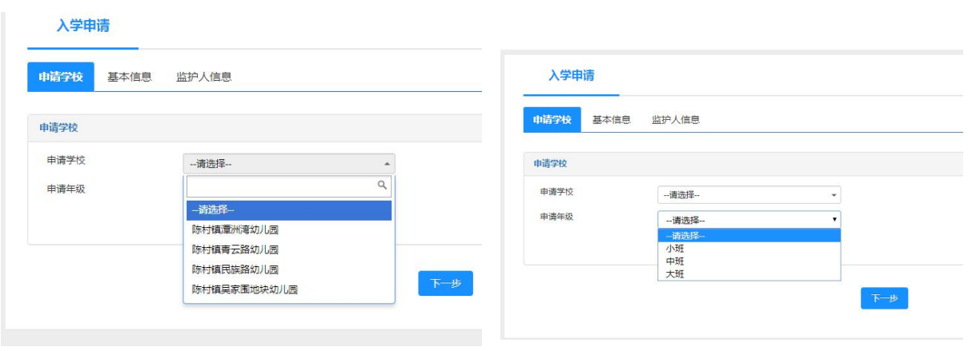Select 陈村镇潭洲湾幼儿园 from the school list
This screenshot has height=351, width=980.
[x=235, y=229]
